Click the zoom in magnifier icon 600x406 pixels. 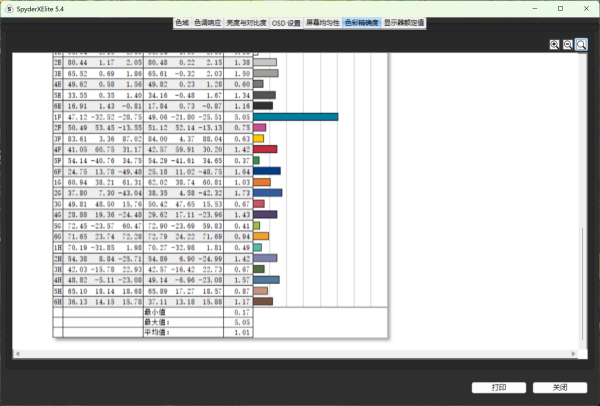pos(554,45)
